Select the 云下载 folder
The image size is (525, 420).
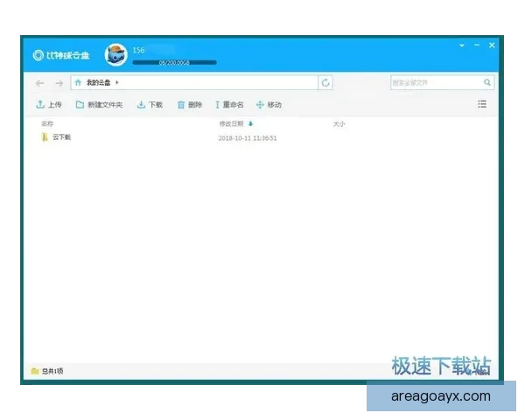[x=62, y=137]
